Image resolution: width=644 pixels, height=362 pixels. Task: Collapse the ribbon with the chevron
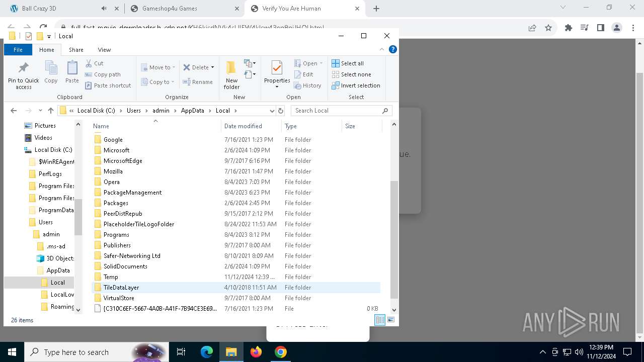point(382,49)
